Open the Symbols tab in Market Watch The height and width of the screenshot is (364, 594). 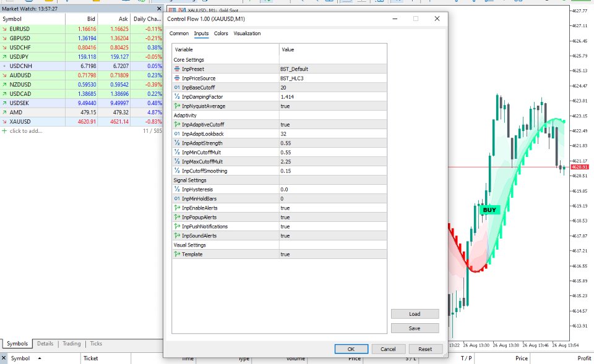(x=17, y=344)
